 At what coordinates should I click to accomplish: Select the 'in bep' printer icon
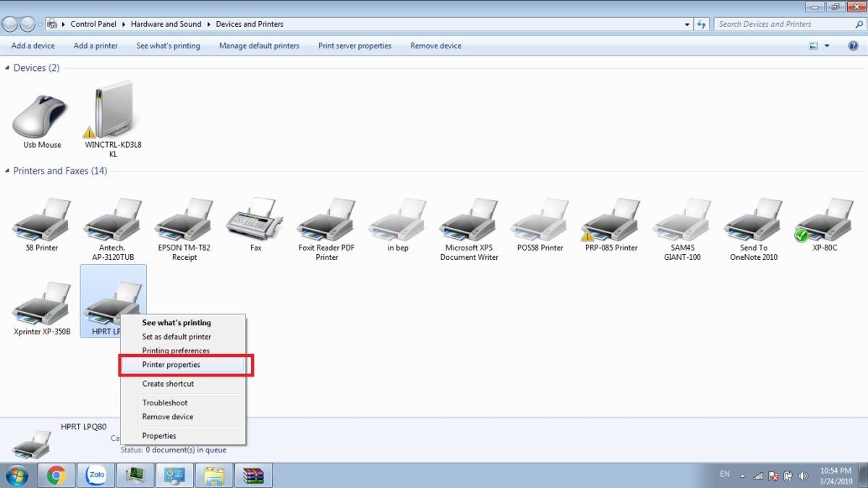(x=397, y=219)
